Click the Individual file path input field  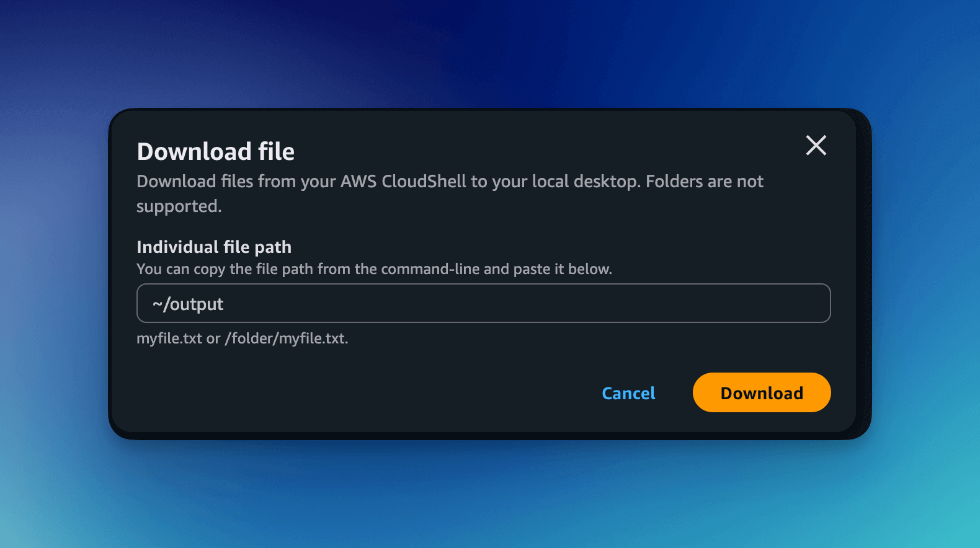(483, 303)
